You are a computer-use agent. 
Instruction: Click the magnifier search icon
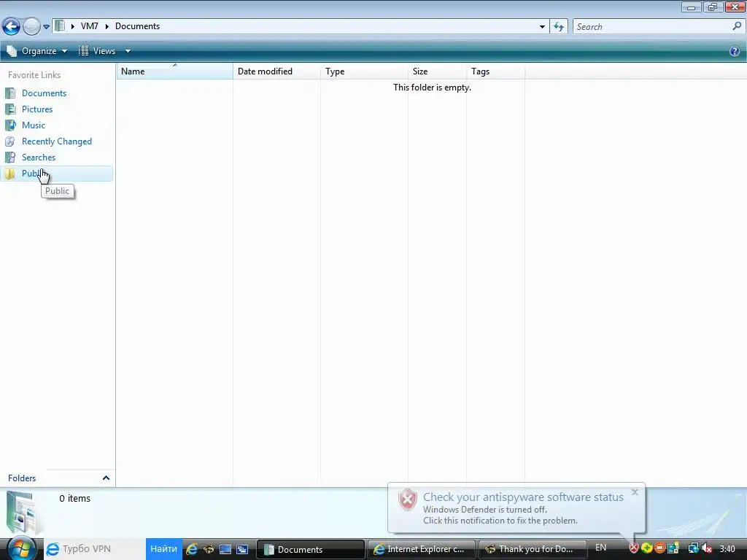[737, 27]
